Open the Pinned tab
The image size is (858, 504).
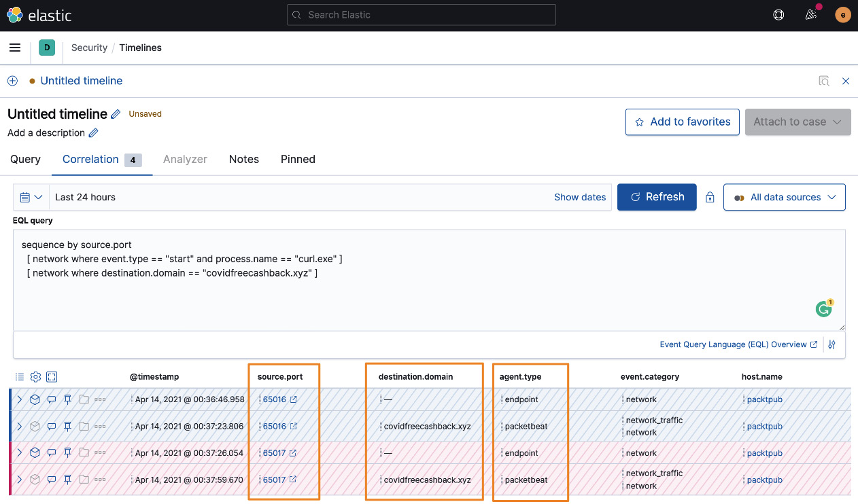point(298,159)
